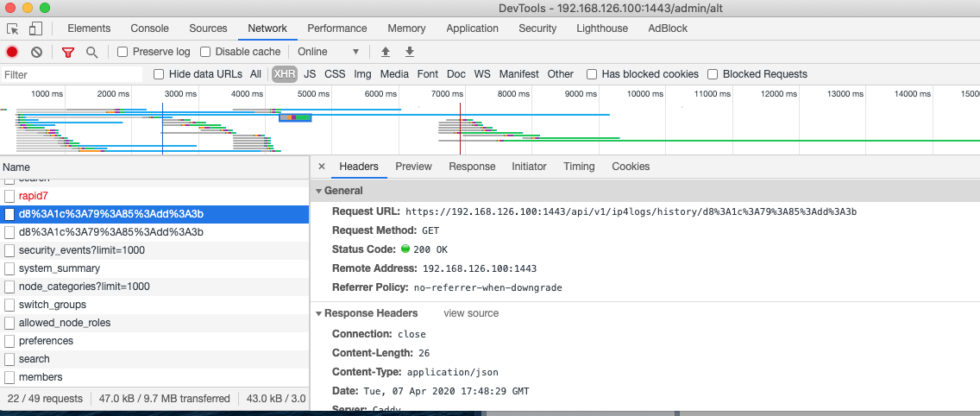Filter requests by All types

[255, 74]
